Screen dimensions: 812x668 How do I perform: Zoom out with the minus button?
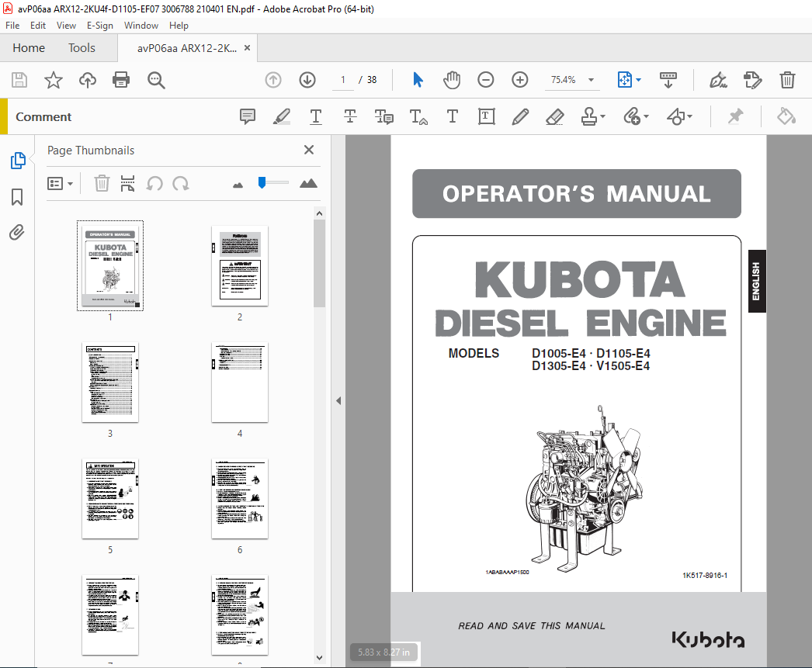[x=486, y=80]
